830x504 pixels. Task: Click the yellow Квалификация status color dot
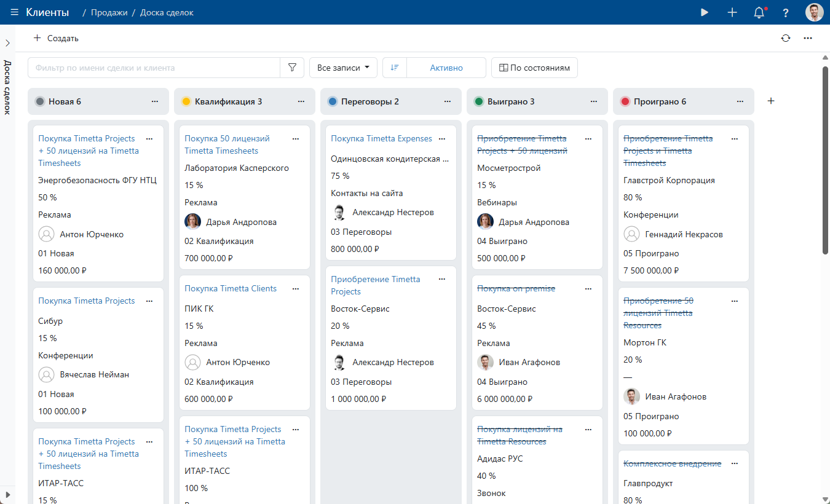click(x=186, y=101)
